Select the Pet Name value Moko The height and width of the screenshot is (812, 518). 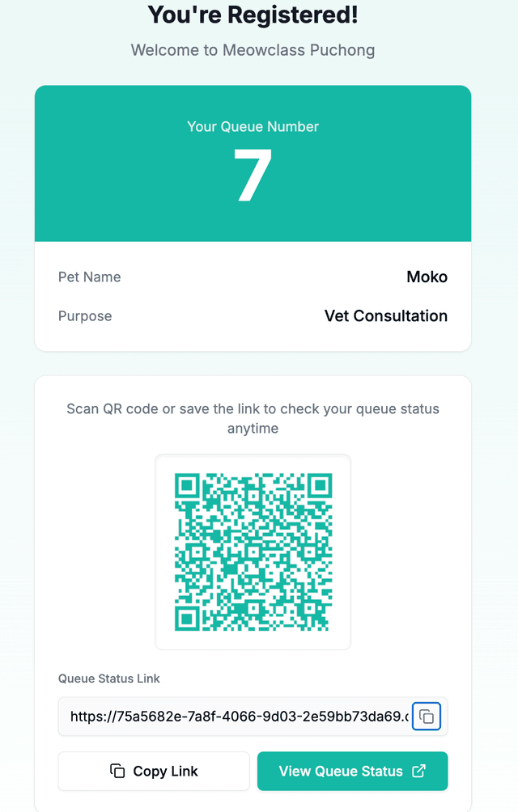pos(427,277)
